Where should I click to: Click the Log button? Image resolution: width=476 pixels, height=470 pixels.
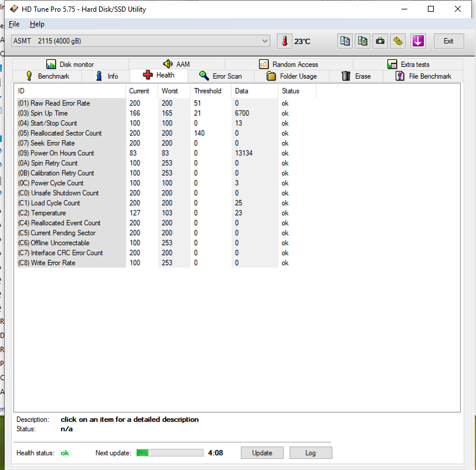click(310, 453)
